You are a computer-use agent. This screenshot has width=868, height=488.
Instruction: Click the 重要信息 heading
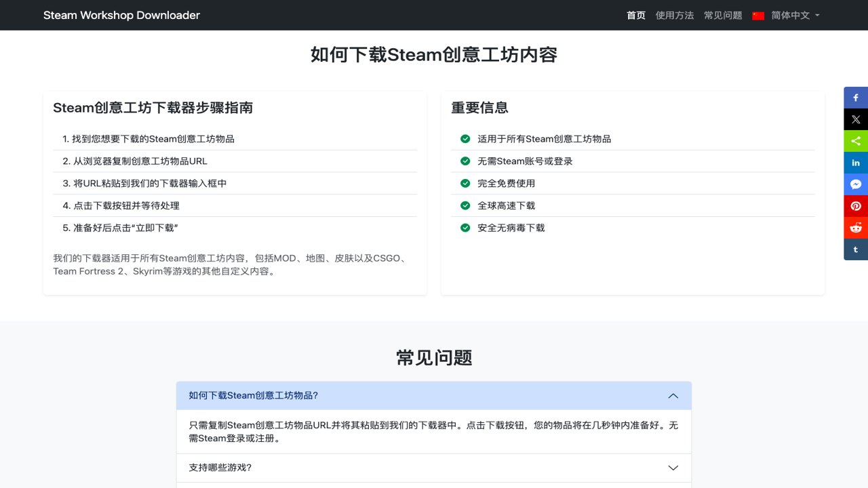pos(479,108)
